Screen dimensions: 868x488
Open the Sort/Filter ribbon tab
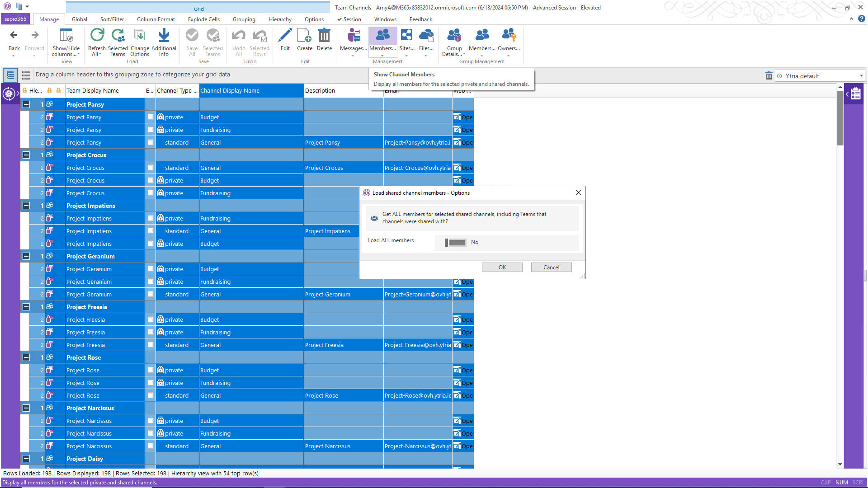112,19
